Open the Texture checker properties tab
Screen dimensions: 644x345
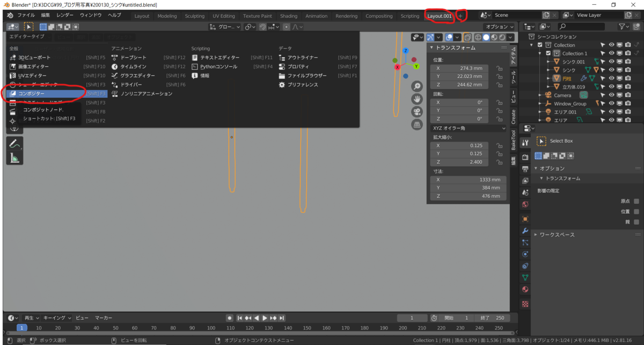click(x=525, y=304)
